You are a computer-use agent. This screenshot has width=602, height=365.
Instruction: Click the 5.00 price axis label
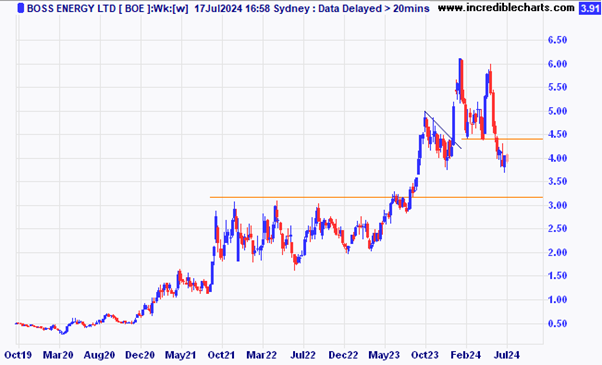click(557, 111)
